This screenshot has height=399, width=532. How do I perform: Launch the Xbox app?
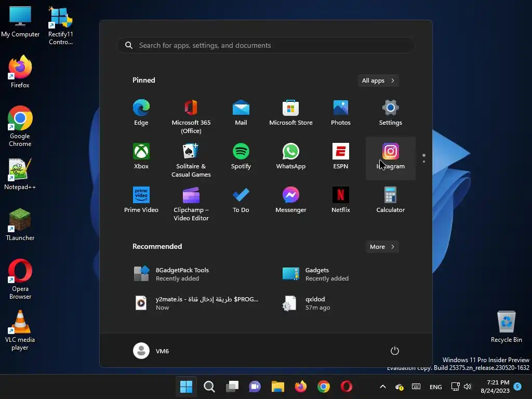click(x=141, y=157)
